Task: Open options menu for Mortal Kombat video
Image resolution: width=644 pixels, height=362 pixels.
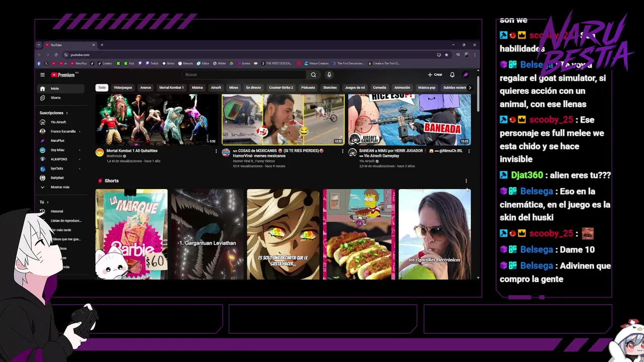Action: 216,151
